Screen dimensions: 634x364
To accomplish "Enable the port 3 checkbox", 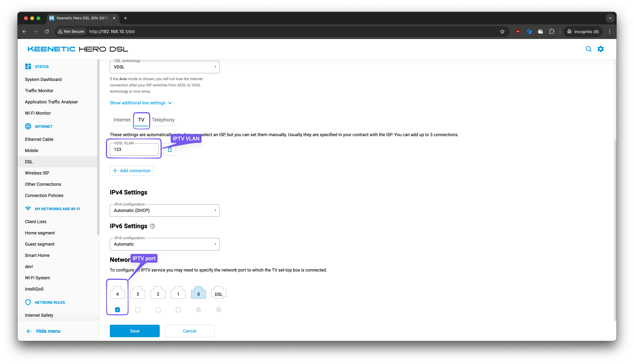I will click(137, 310).
